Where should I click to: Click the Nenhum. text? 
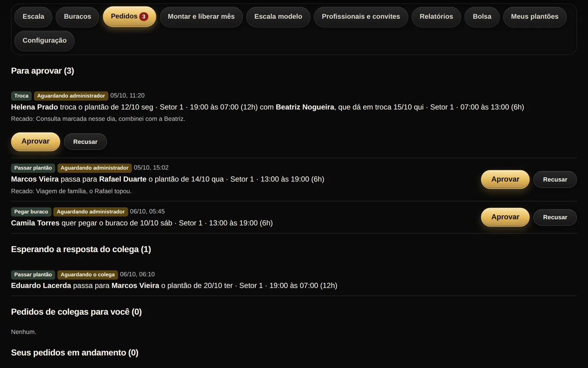(x=24, y=332)
